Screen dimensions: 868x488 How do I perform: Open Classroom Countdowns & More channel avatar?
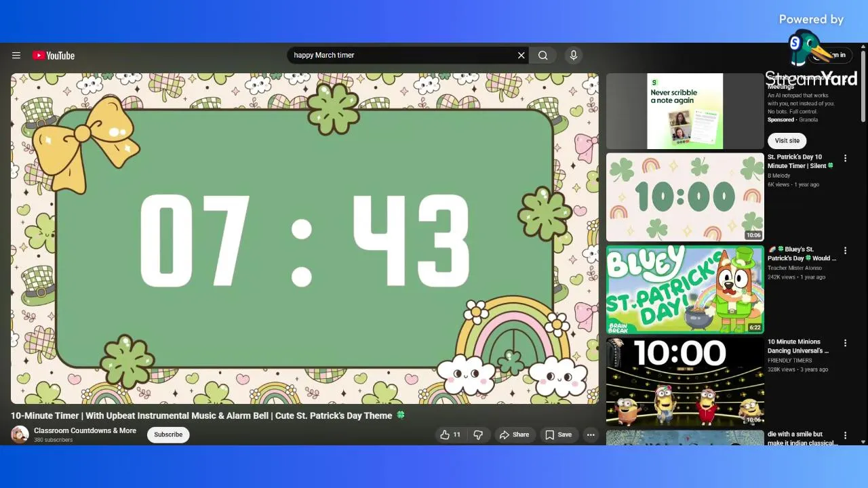click(x=20, y=434)
